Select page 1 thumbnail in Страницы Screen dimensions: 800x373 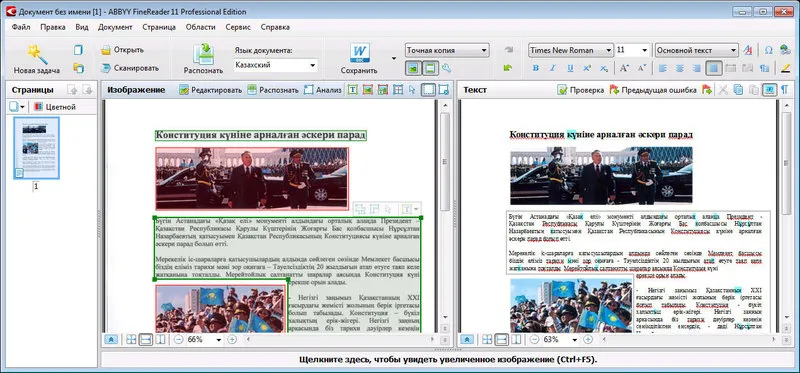click(36, 148)
